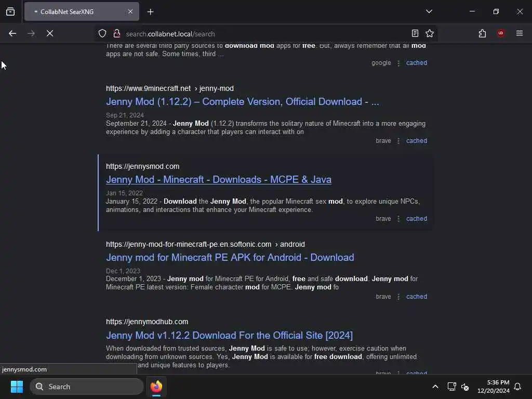Image resolution: width=532 pixels, height=399 pixels.
Task: Open cached link for softonic result
Action: tap(417, 297)
